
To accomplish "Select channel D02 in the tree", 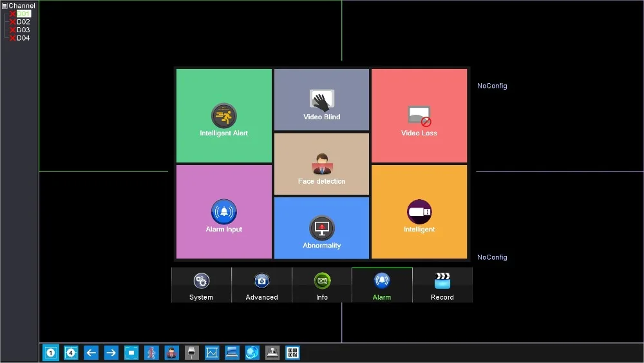I will coord(23,22).
